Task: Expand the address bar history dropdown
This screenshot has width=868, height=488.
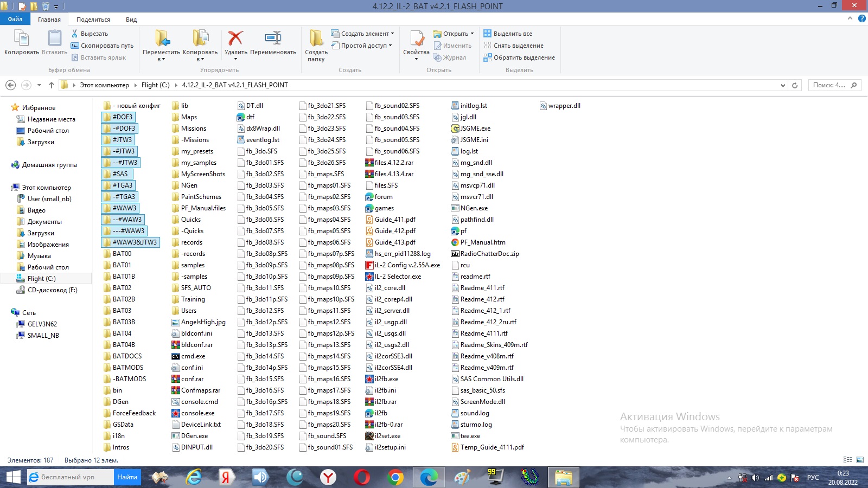Action: pos(783,85)
